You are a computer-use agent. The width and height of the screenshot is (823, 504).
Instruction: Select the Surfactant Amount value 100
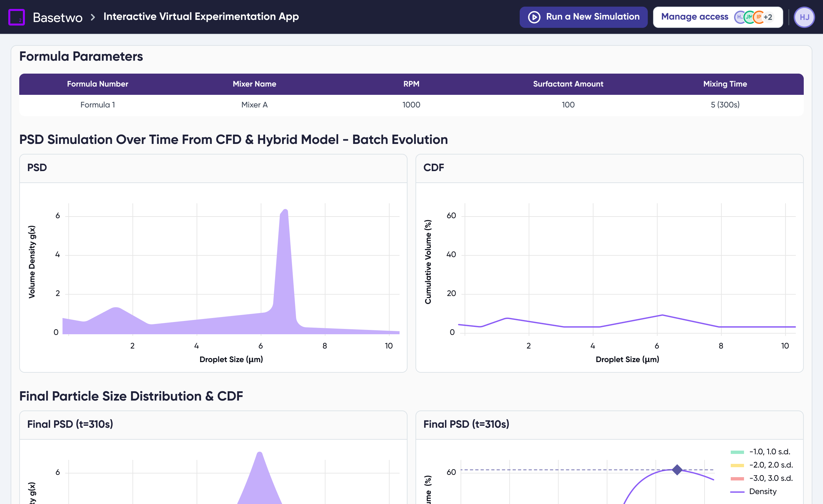click(568, 105)
